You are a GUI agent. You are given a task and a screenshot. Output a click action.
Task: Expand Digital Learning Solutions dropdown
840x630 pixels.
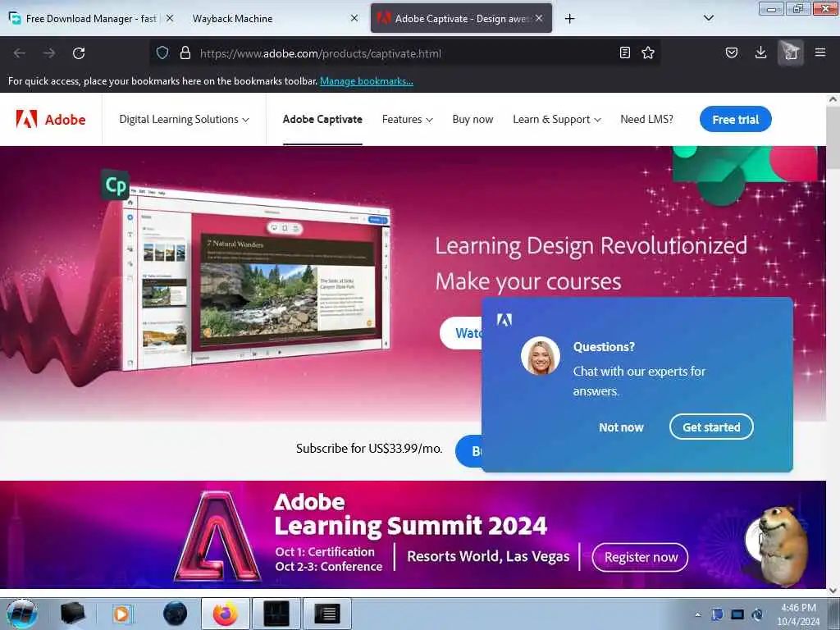click(x=184, y=120)
